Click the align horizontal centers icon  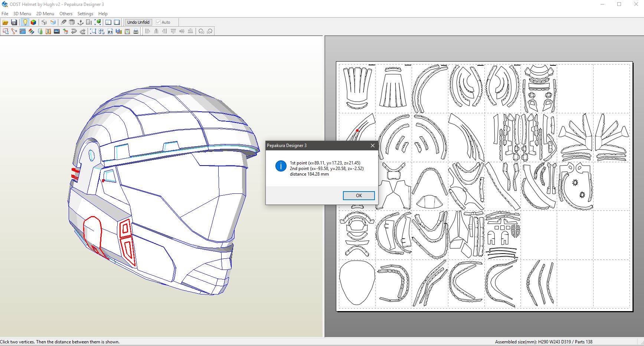click(156, 31)
